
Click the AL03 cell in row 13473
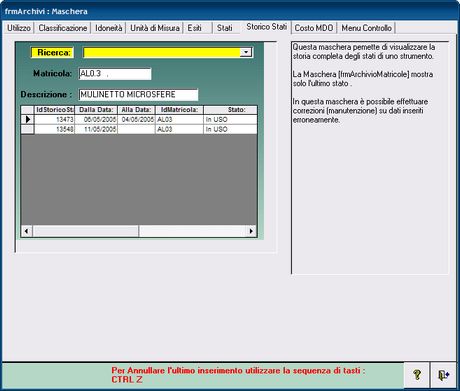click(x=179, y=120)
